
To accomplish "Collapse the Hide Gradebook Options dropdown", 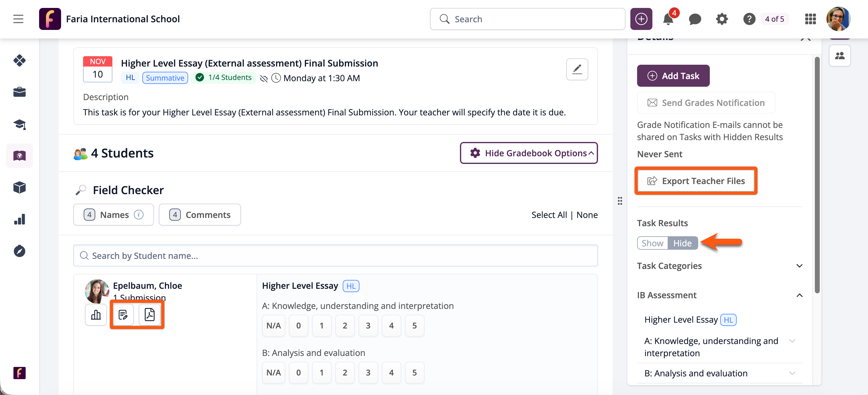I will (529, 153).
